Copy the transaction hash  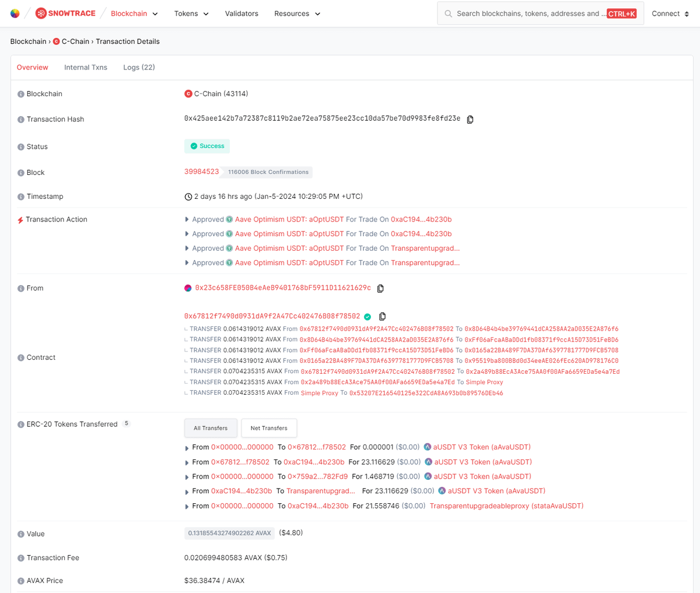[470, 119]
